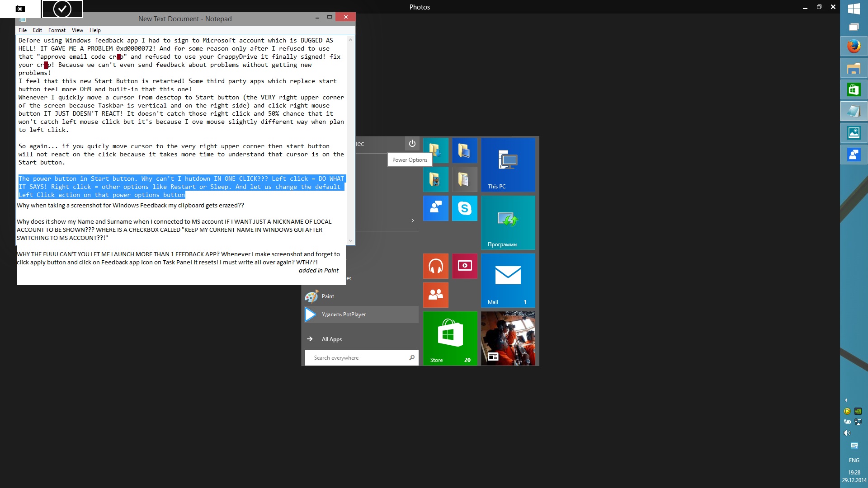The width and height of the screenshot is (868, 488).
Task: Expand the Start menu item chevron
Action: coord(412,221)
